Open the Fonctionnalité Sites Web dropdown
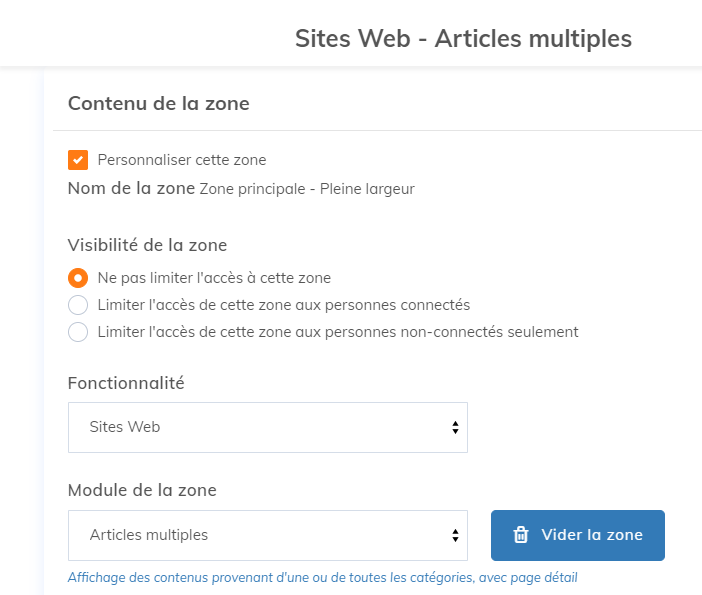The image size is (702, 595). (x=268, y=427)
